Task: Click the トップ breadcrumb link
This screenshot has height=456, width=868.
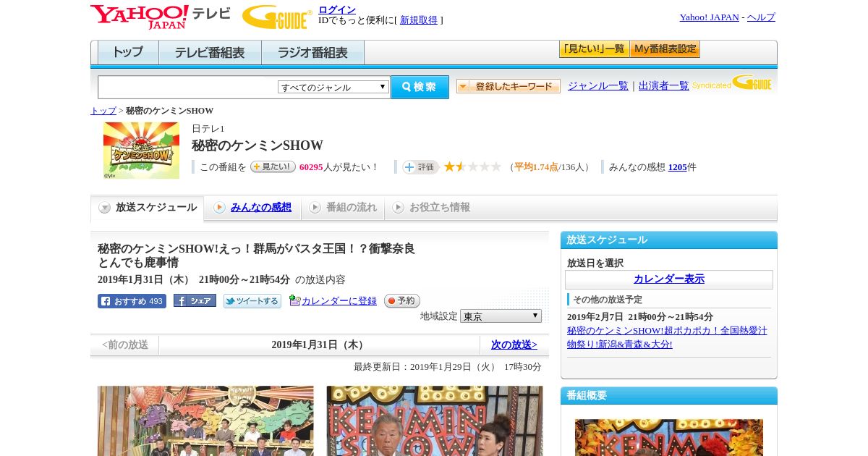Action: click(103, 111)
